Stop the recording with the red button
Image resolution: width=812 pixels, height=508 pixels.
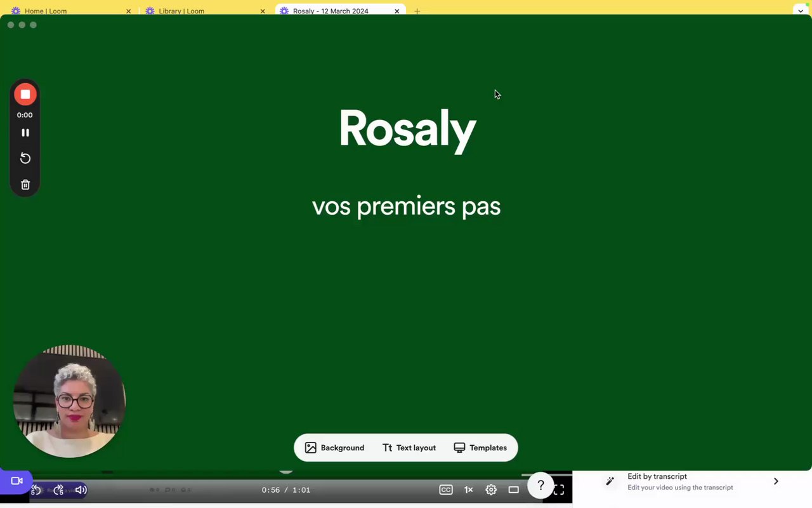pos(25,95)
